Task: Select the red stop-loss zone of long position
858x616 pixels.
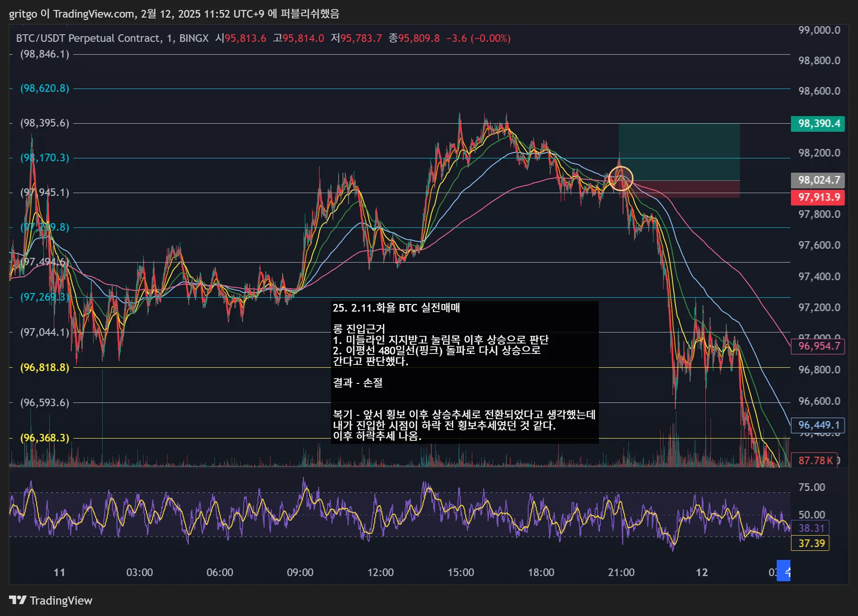Action: click(x=679, y=189)
